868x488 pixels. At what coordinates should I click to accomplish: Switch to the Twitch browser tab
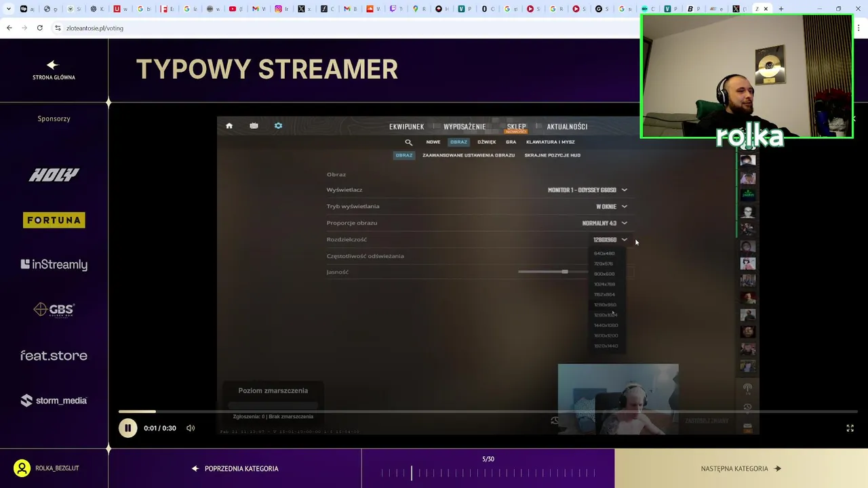coord(395,9)
